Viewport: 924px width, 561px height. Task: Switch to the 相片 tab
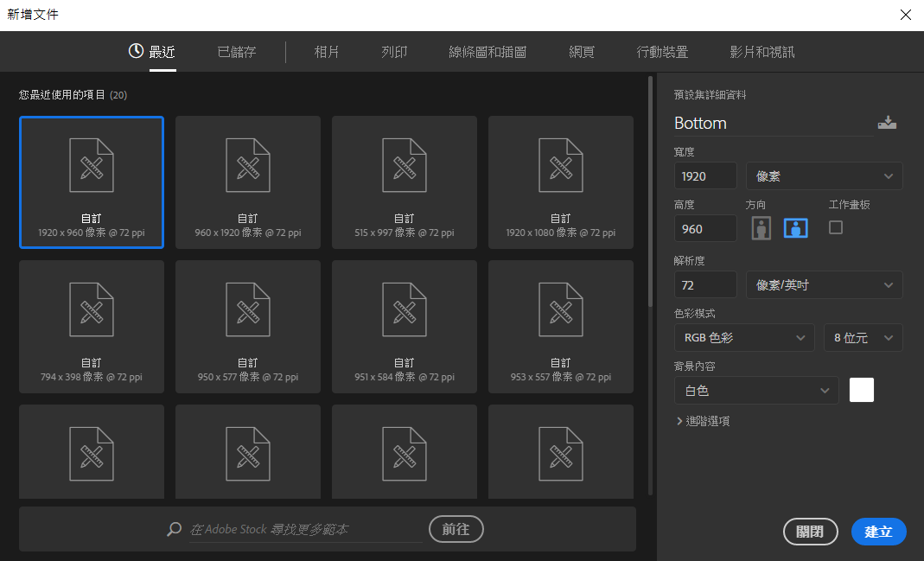point(327,52)
